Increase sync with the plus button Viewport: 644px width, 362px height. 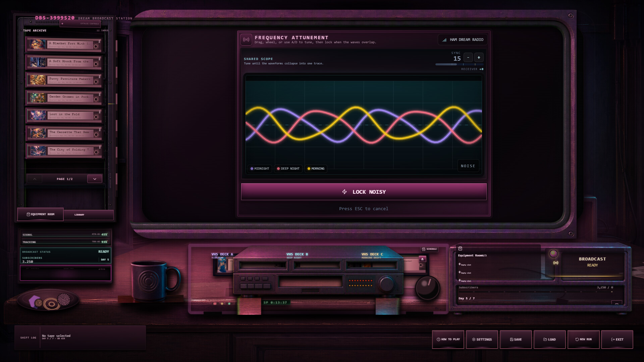click(479, 58)
